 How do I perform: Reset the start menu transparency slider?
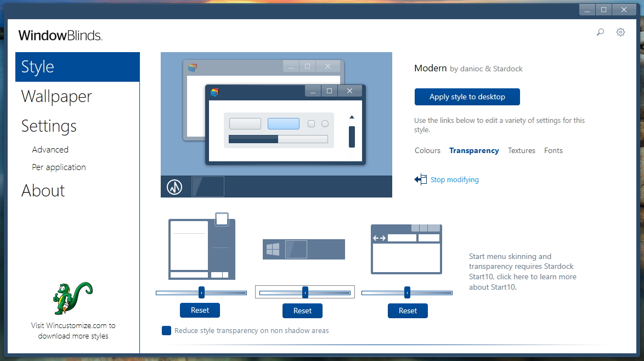(x=200, y=311)
